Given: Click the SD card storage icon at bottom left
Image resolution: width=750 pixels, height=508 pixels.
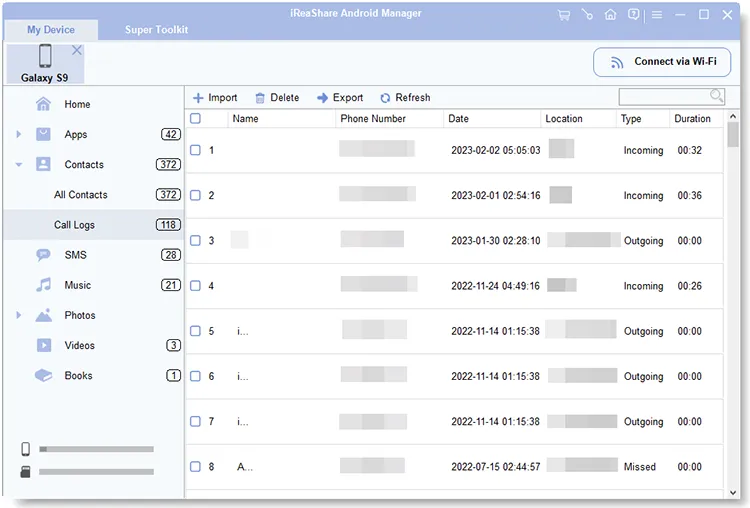Looking at the screenshot, I should click(x=25, y=472).
